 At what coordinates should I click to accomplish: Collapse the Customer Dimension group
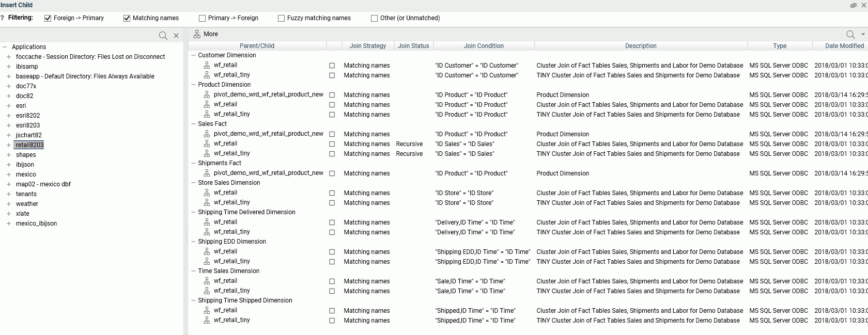click(x=193, y=55)
